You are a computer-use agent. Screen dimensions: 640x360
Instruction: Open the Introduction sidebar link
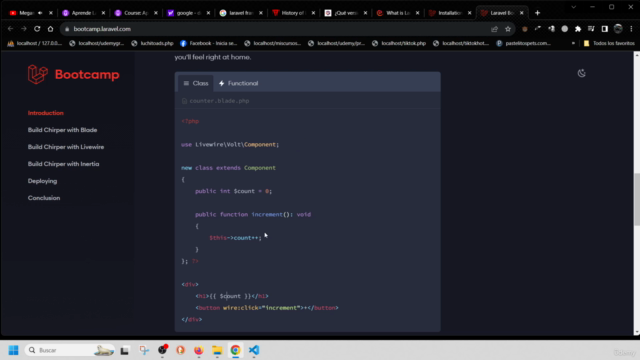coord(46,113)
